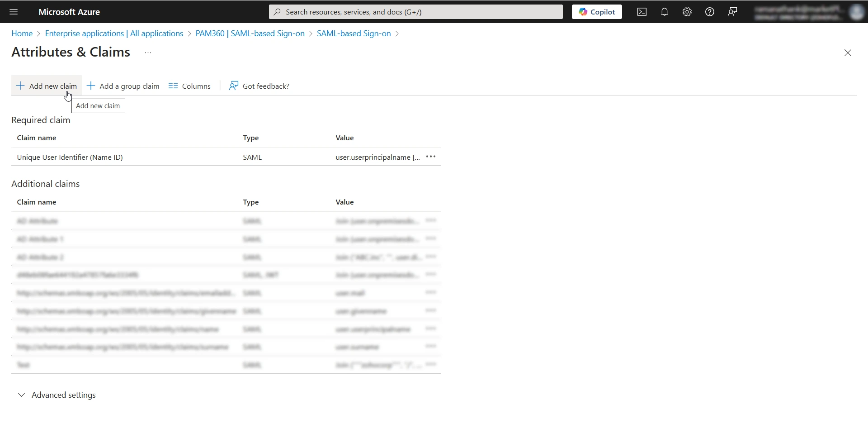Open the account profile avatar

click(856, 12)
